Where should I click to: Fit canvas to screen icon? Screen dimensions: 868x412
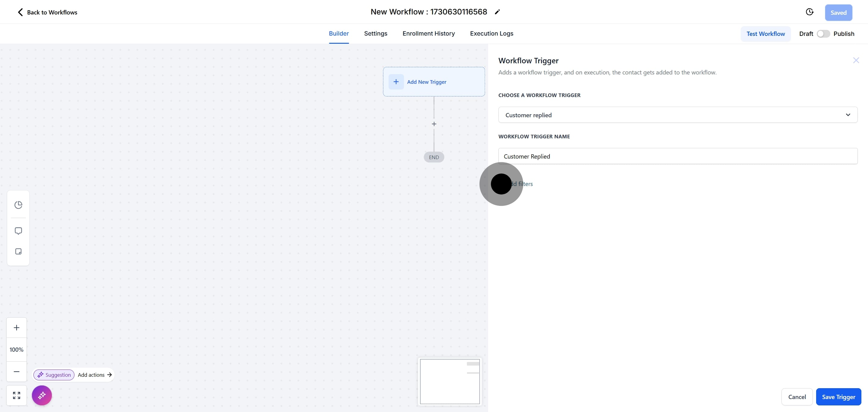[x=17, y=395]
